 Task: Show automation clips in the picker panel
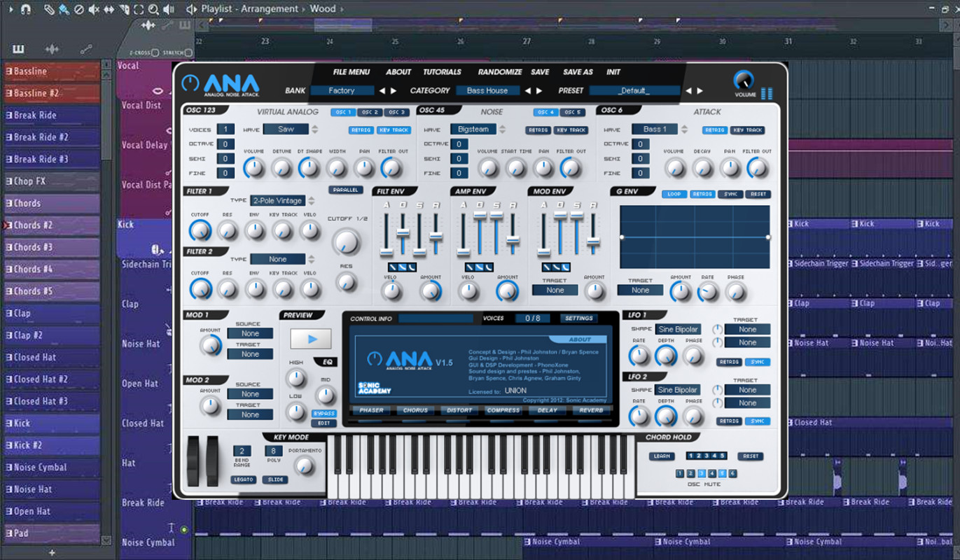pos(85,49)
